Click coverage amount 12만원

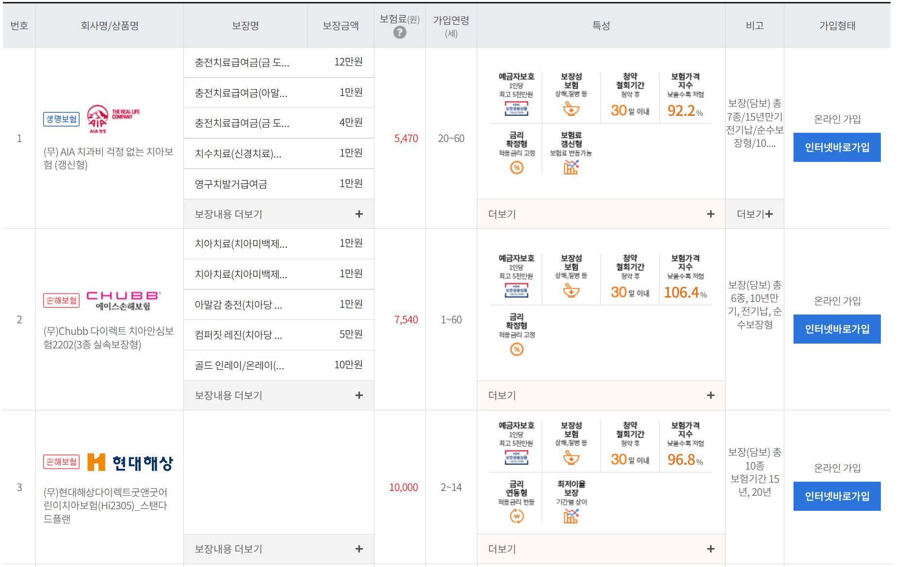(x=348, y=62)
